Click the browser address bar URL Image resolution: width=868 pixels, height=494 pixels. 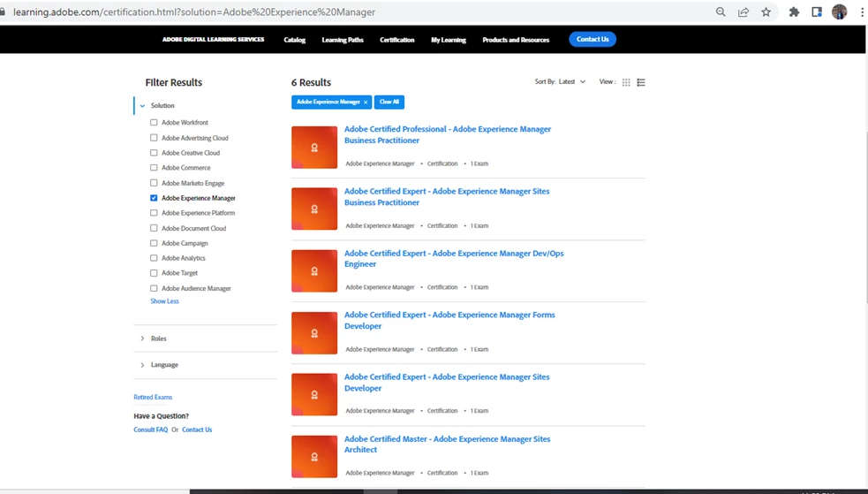(x=194, y=11)
